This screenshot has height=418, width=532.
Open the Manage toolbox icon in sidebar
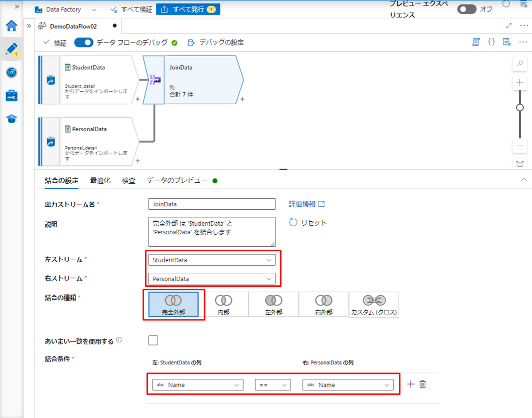coord(11,96)
